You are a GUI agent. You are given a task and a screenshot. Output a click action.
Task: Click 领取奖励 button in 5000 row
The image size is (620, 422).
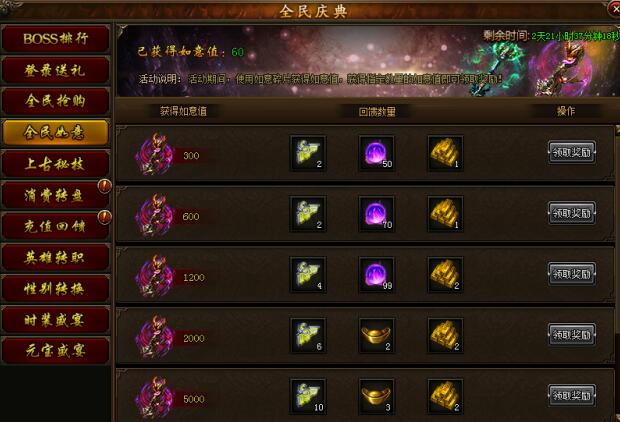tap(572, 395)
